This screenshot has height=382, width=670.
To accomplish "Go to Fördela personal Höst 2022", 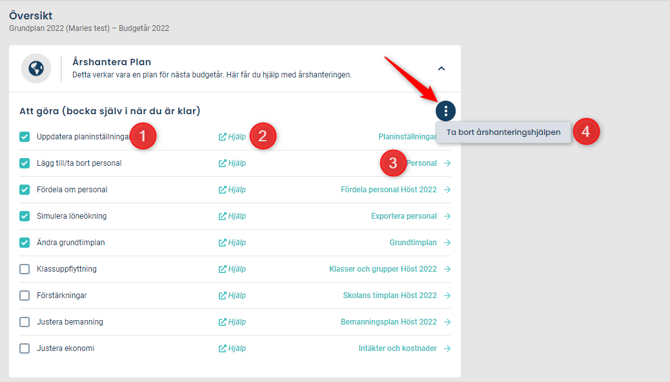I will (x=388, y=190).
